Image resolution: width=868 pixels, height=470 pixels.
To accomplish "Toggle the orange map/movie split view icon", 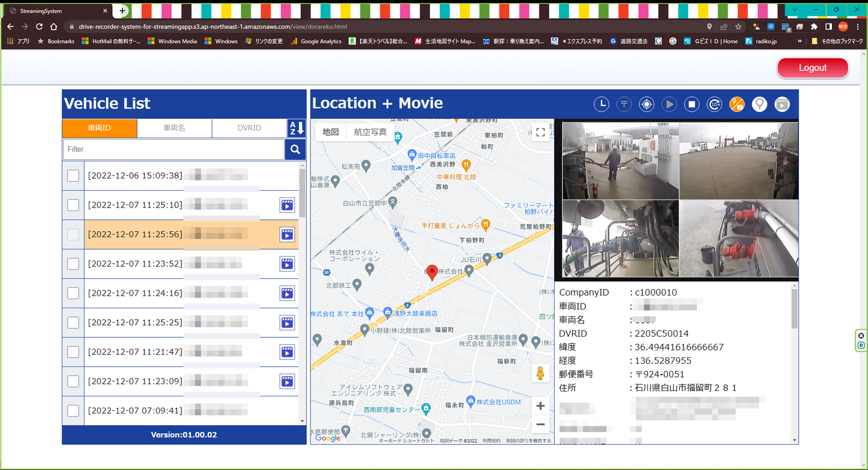I will click(x=737, y=104).
